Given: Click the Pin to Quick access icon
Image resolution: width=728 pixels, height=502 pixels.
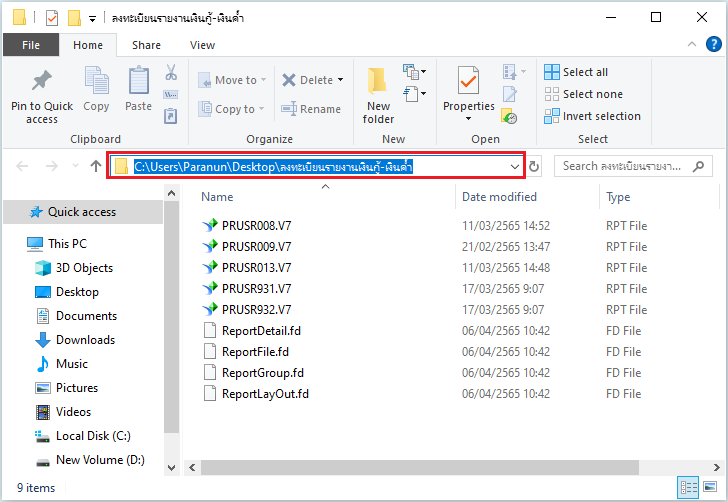Looking at the screenshot, I should [41, 81].
